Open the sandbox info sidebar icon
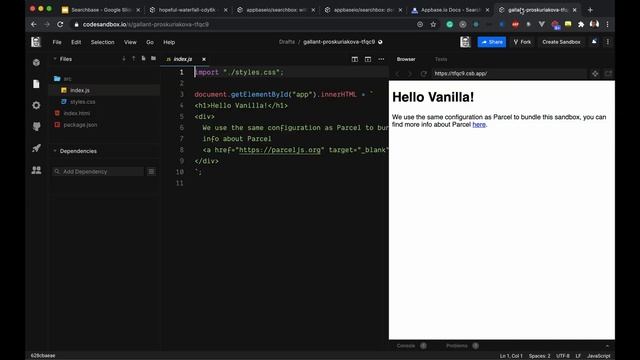Image resolution: width=640 pixels, height=360 pixels. coord(36,62)
